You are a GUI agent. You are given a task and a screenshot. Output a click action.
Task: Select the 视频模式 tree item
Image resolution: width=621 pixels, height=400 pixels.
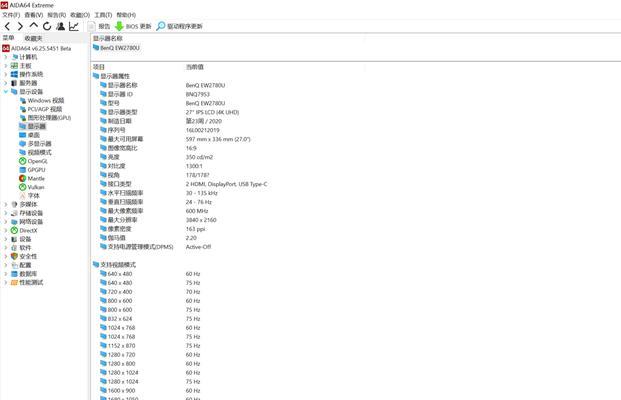tap(35, 152)
